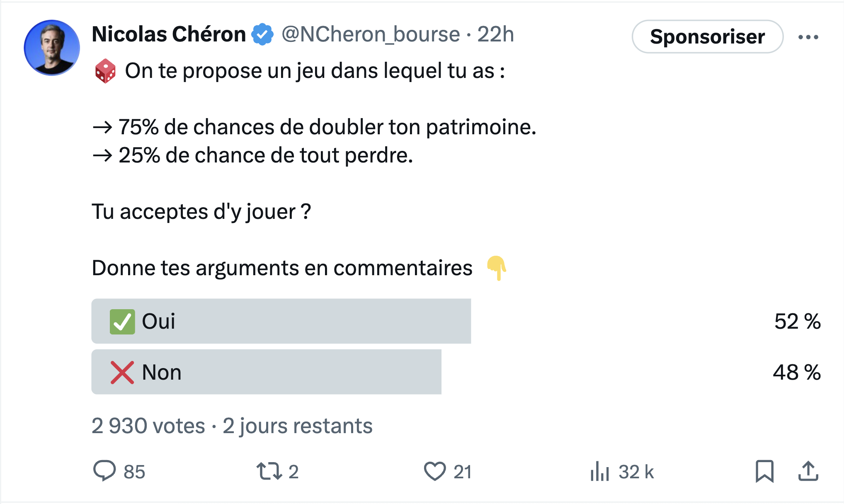
Task: Share the post via upload icon
Action: pyautogui.click(x=808, y=471)
